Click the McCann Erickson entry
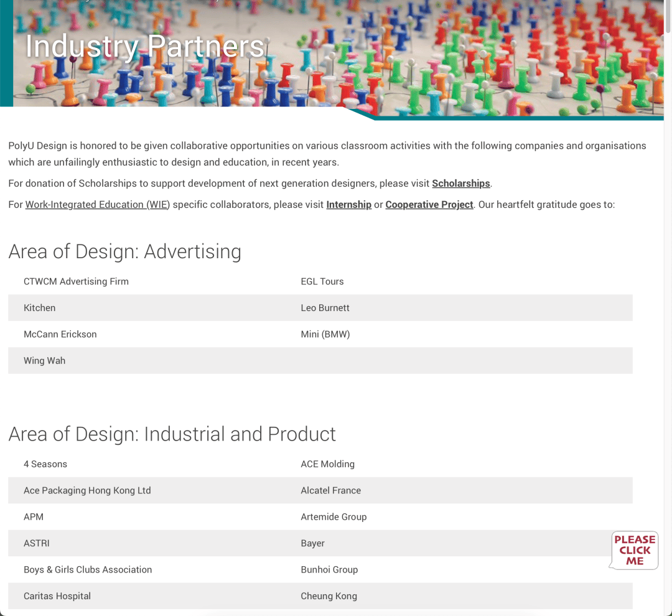This screenshot has height=616, width=672. pyautogui.click(x=60, y=335)
